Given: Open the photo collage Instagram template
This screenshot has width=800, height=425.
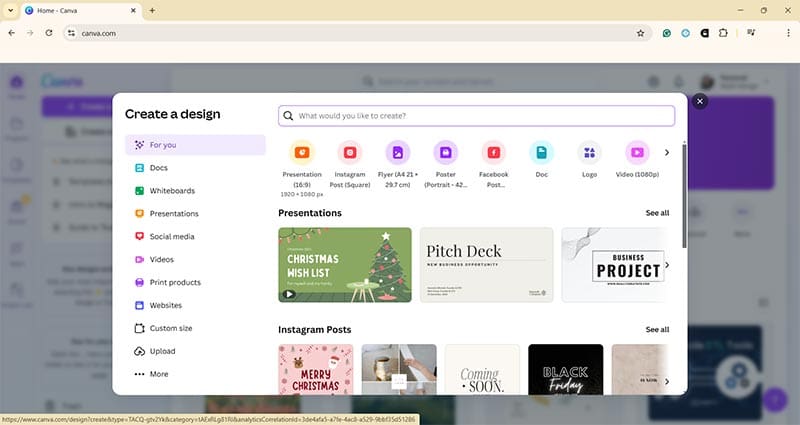Looking at the screenshot, I should (x=399, y=369).
